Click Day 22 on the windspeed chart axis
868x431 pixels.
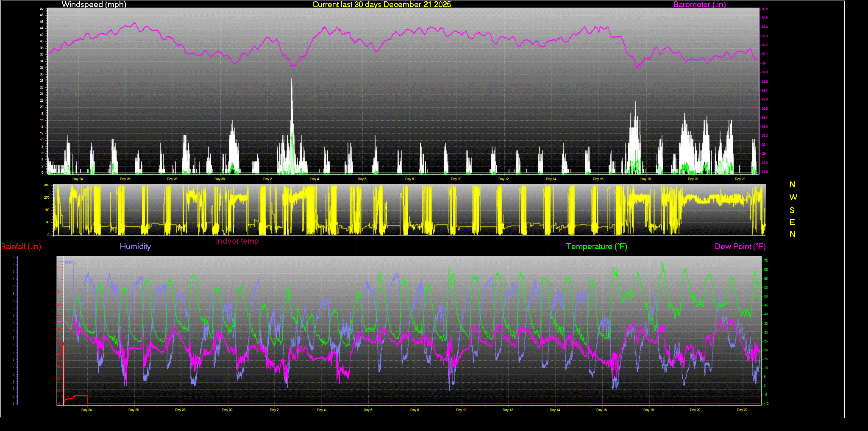coord(740,179)
